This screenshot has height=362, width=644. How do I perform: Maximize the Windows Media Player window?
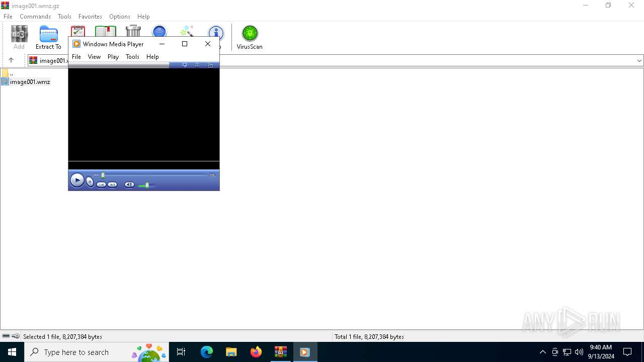(185, 44)
